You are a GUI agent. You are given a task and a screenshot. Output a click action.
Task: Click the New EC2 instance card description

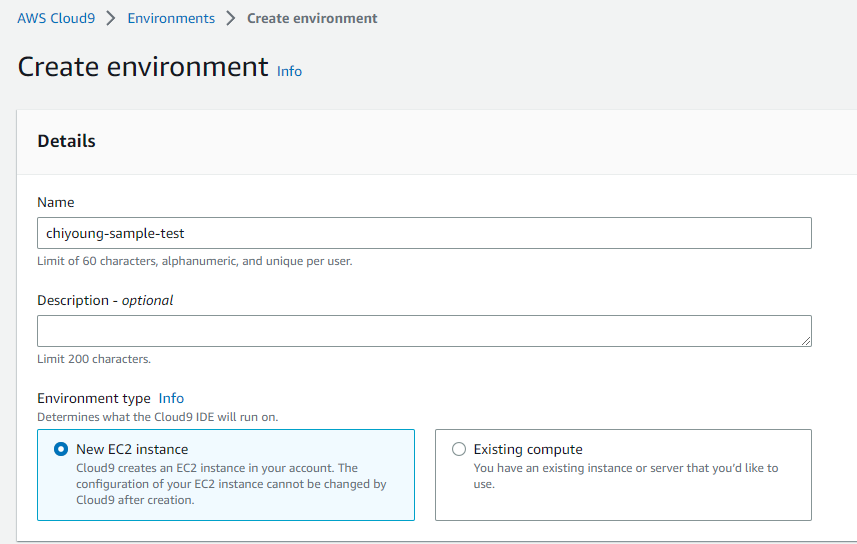tap(231, 484)
